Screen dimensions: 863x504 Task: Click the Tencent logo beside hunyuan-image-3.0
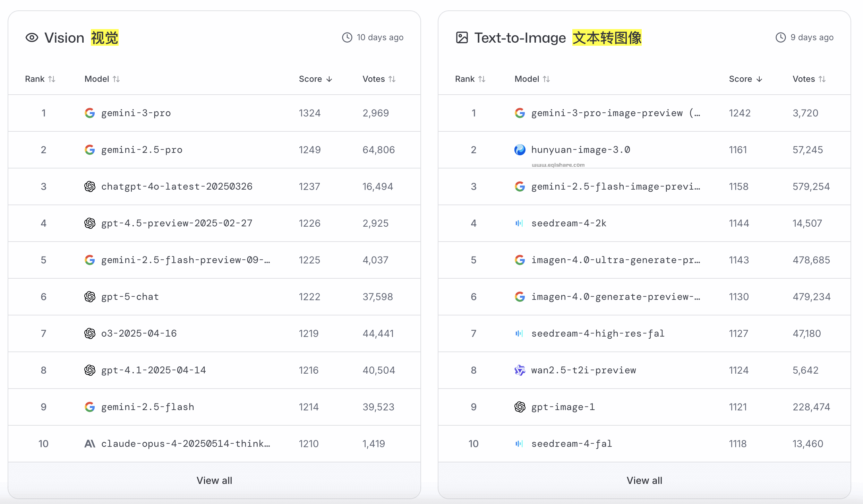[x=520, y=150]
